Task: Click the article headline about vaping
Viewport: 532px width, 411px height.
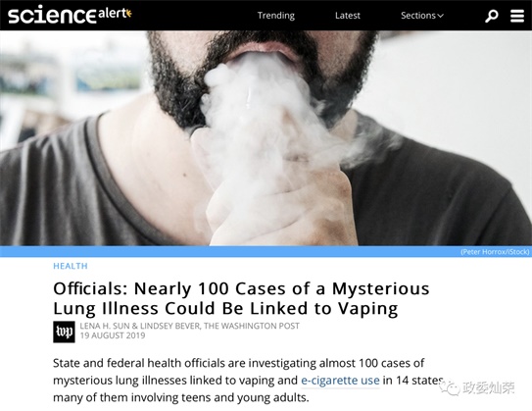Action: tap(241, 298)
